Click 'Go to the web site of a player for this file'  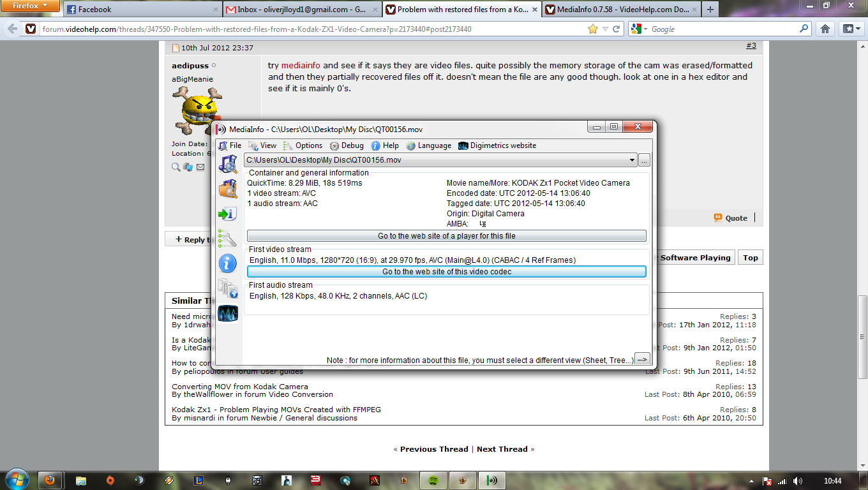pos(447,236)
